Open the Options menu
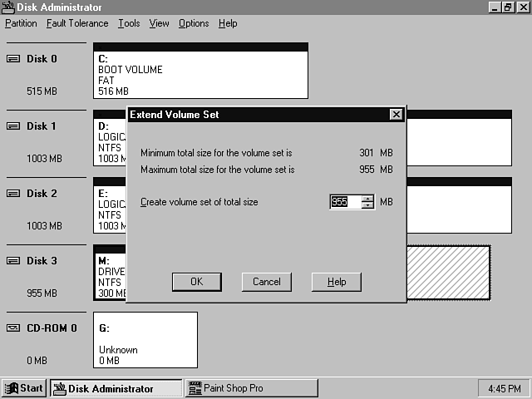The height and width of the screenshot is (399, 532). click(194, 23)
